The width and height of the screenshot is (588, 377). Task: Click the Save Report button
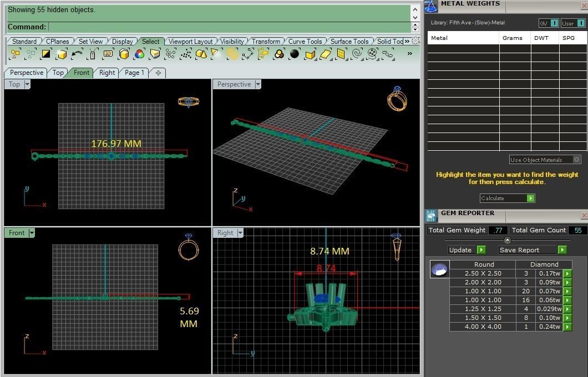(533, 250)
